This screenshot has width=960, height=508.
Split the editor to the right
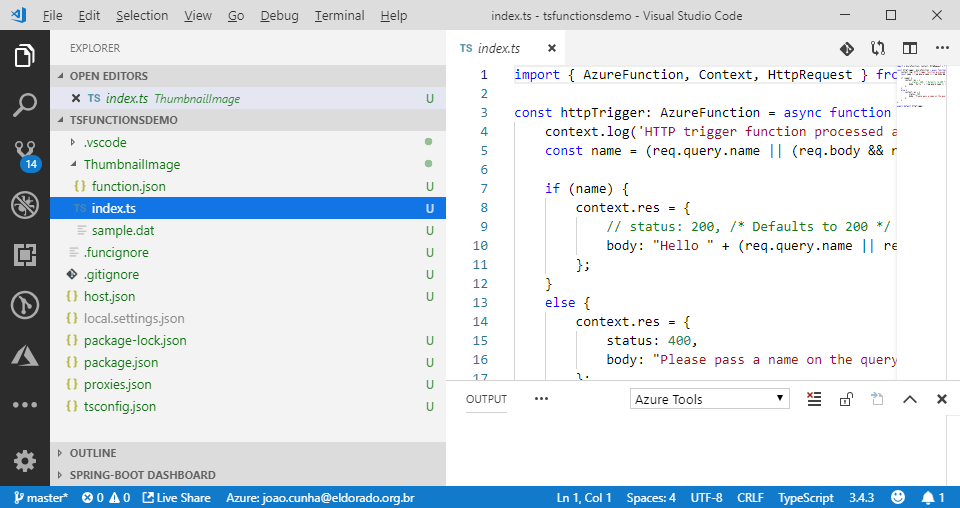(x=910, y=48)
